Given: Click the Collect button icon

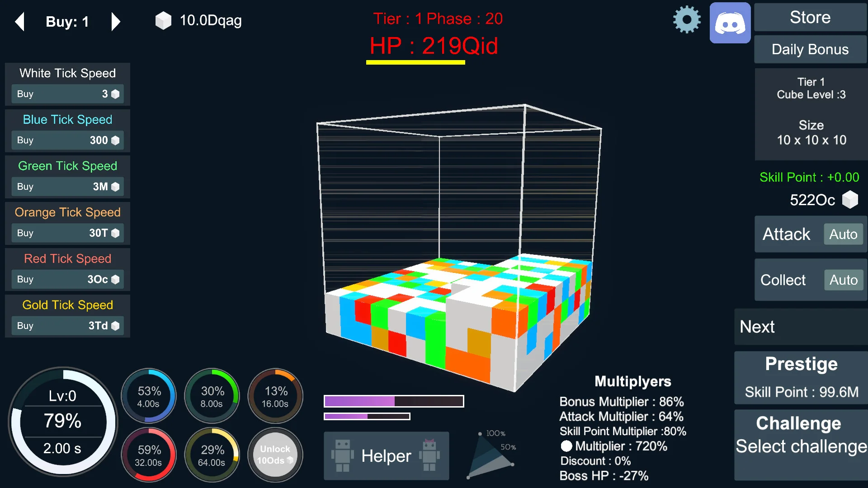Looking at the screenshot, I should 783,279.
